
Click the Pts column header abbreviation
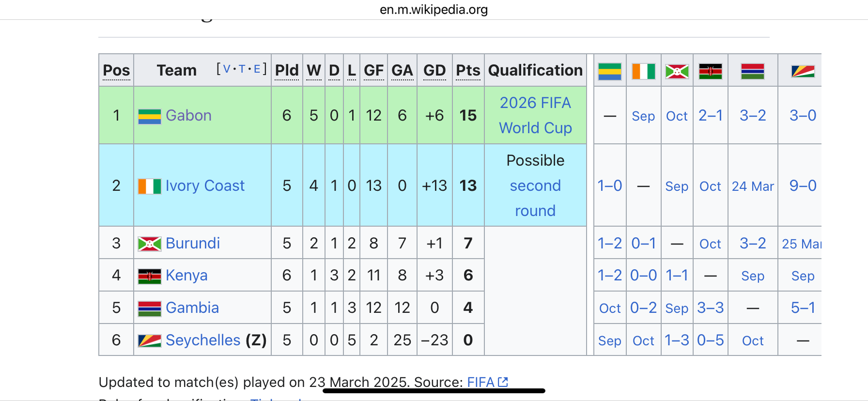point(468,70)
